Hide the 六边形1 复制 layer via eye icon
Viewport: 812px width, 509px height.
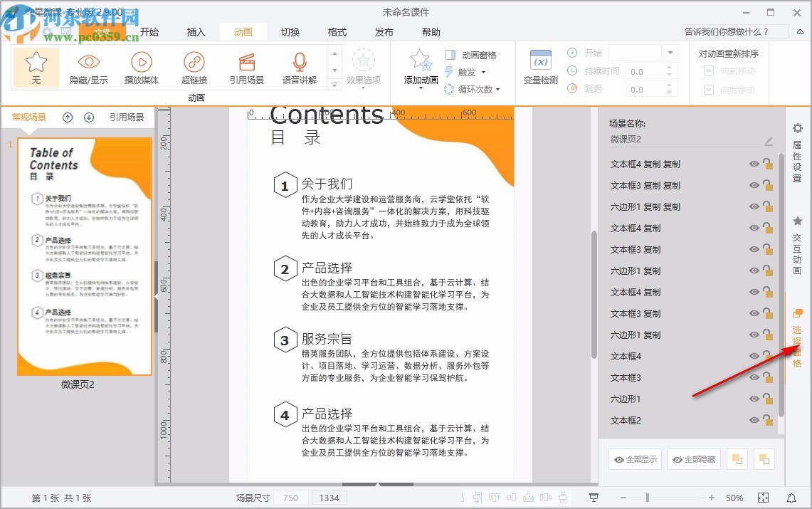click(754, 271)
